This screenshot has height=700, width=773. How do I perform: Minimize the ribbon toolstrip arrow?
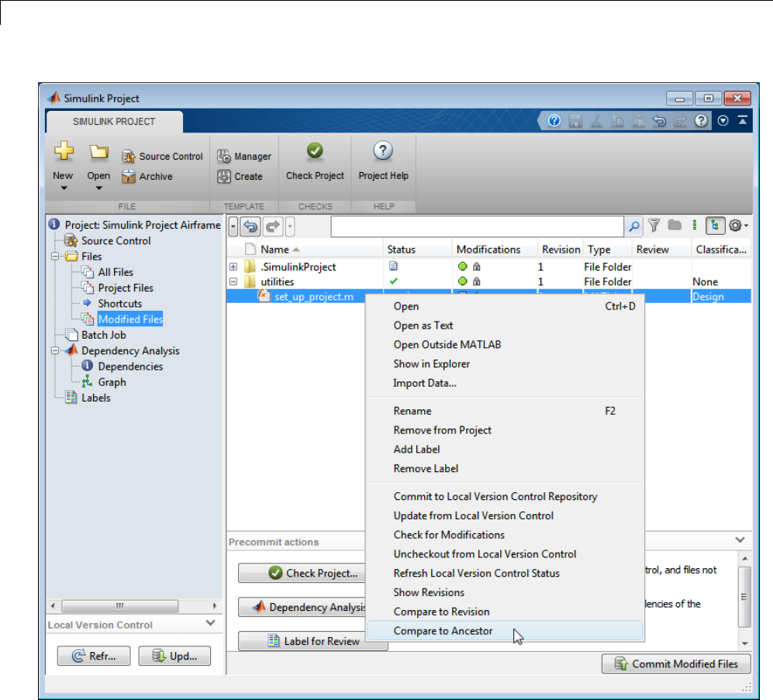pos(743,120)
